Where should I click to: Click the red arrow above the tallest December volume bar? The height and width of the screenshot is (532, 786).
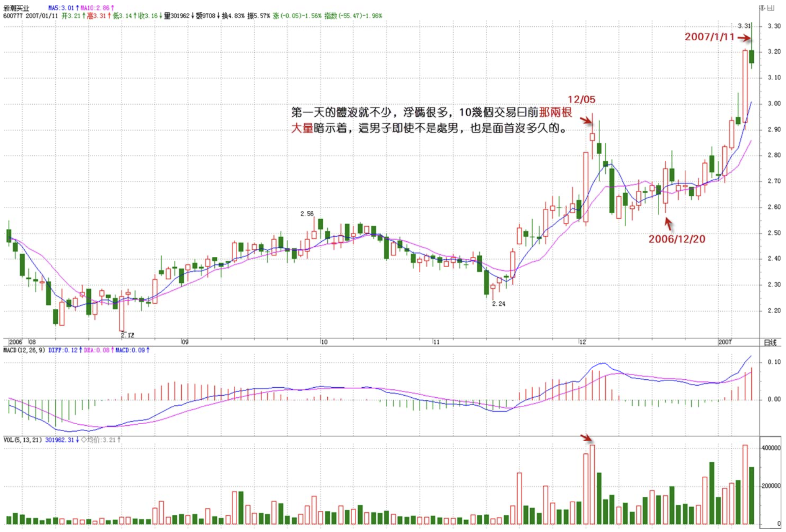(586, 438)
